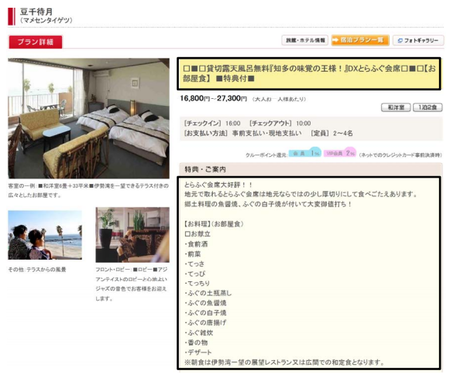Screen dimensions: 450x374
Task: Click the ・ふぐの魚醤焼 menu line
Action: point(205,303)
